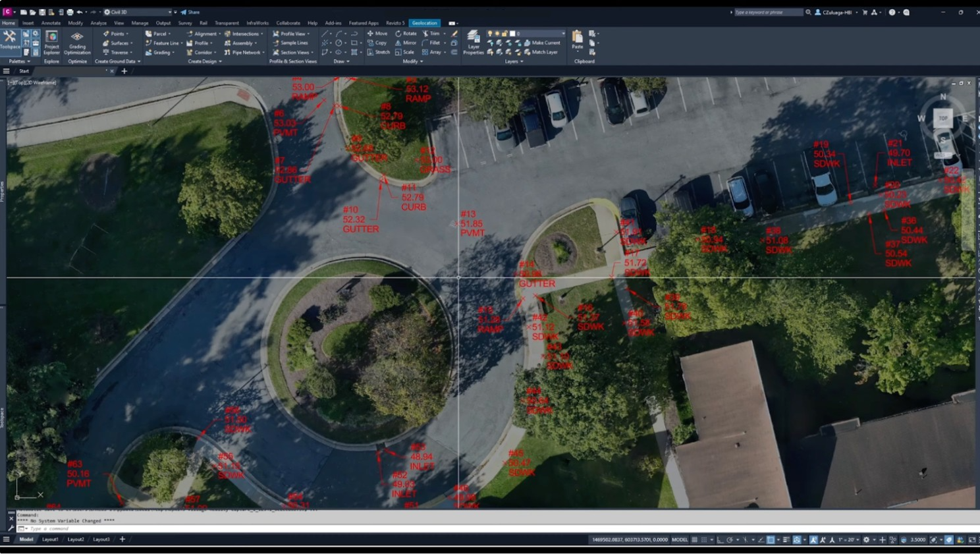
Task: Click the Pipe Network tool
Action: click(x=243, y=53)
